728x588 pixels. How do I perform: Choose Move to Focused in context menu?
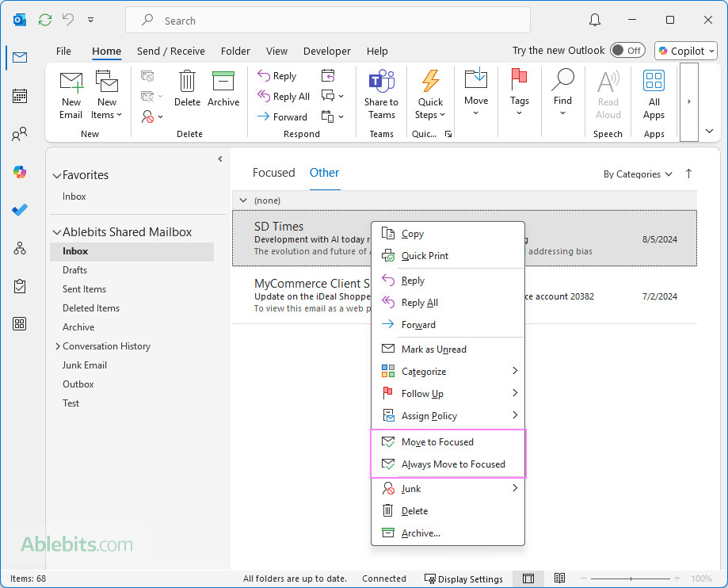448,441
